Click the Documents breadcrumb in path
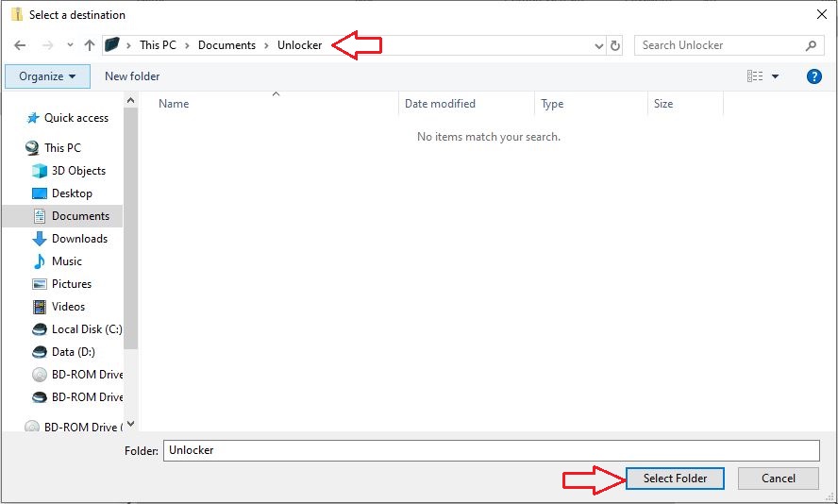Image resolution: width=838 pixels, height=504 pixels. point(226,45)
